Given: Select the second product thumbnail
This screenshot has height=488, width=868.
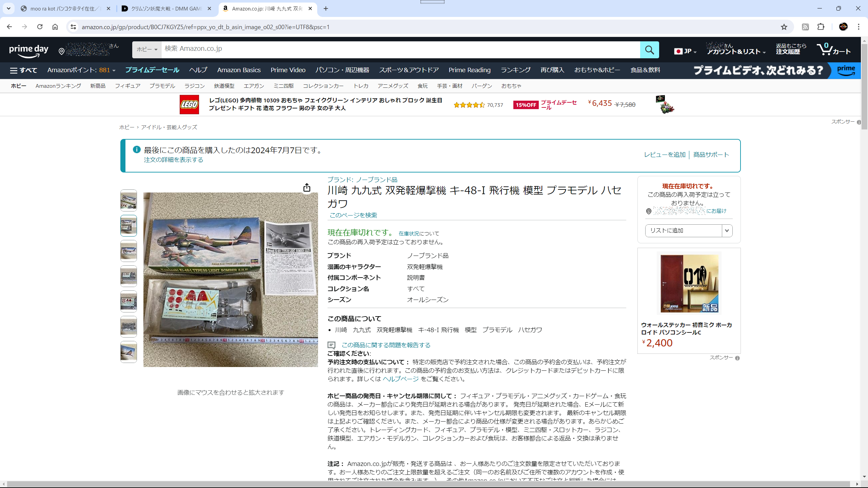Looking at the screenshot, I should 129,226.
